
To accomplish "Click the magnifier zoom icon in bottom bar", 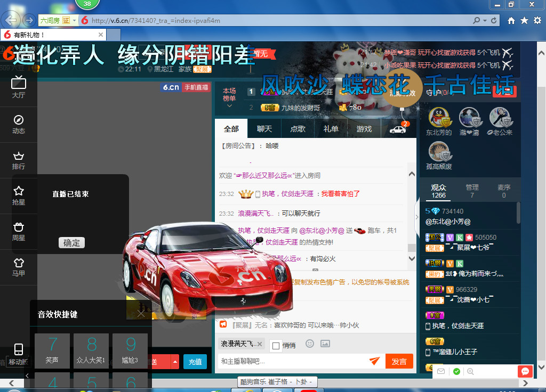I will [x=470, y=371].
